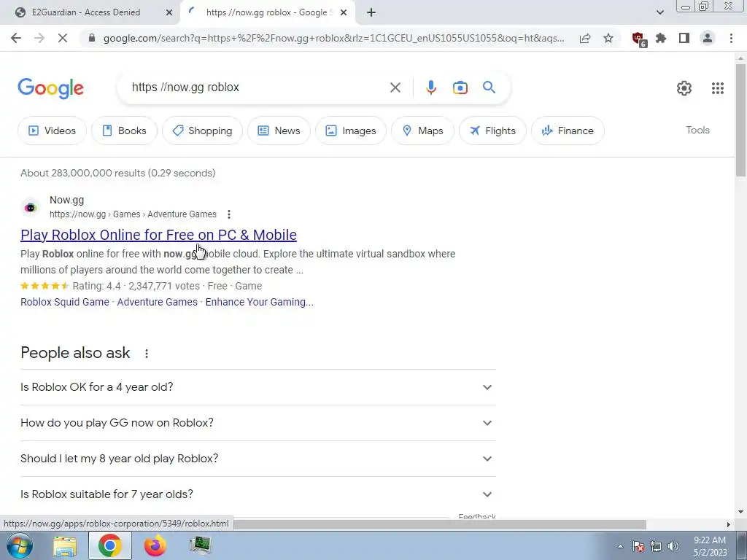Expand 'How do you play GG now on Roblox?'
The height and width of the screenshot is (560, 747).
pos(258,423)
